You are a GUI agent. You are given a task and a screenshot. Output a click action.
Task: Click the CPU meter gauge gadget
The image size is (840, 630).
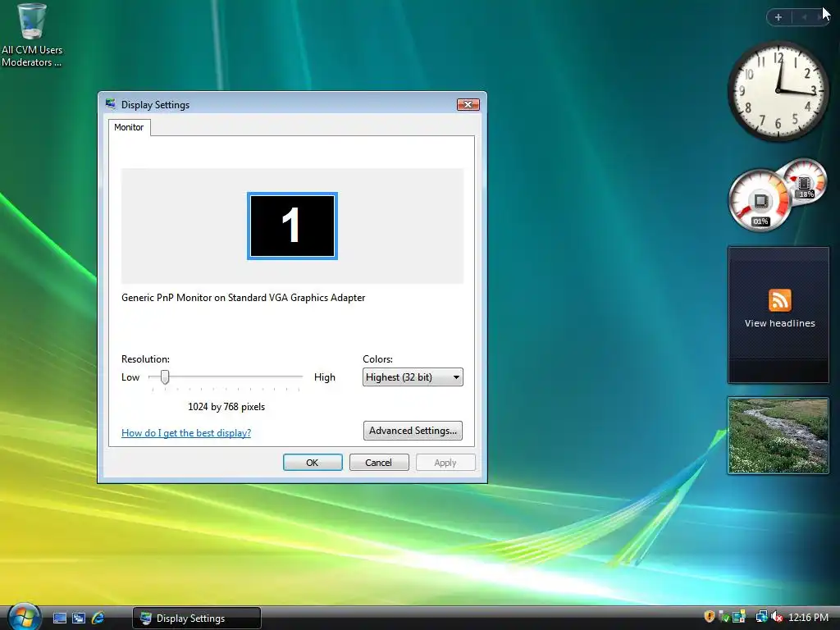pyautogui.click(x=760, y=201)
